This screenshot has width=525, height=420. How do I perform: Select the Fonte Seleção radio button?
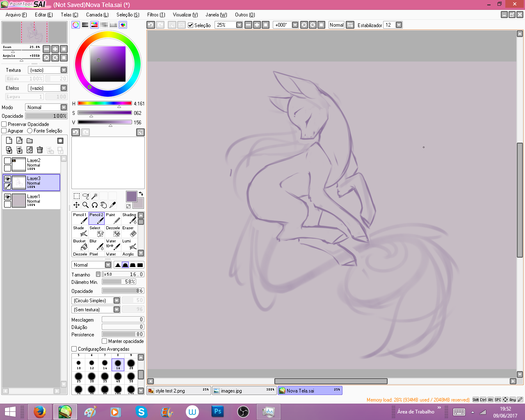(x=30, y=131)
